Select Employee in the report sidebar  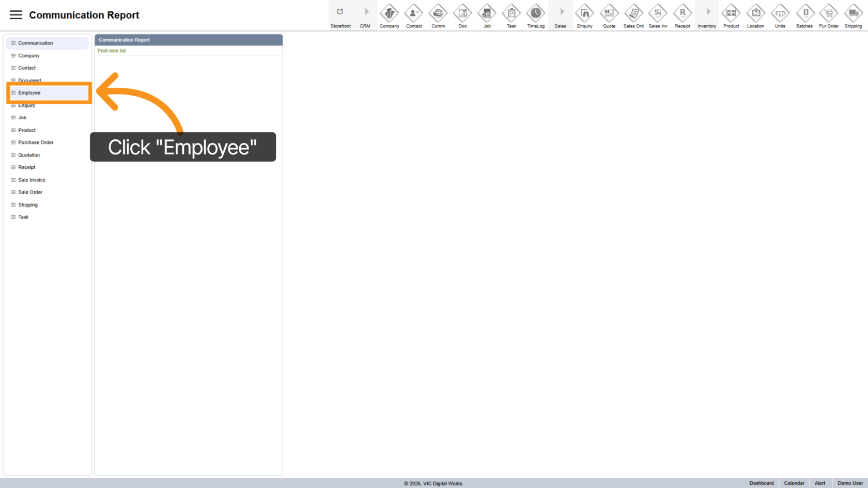[29, 93]
